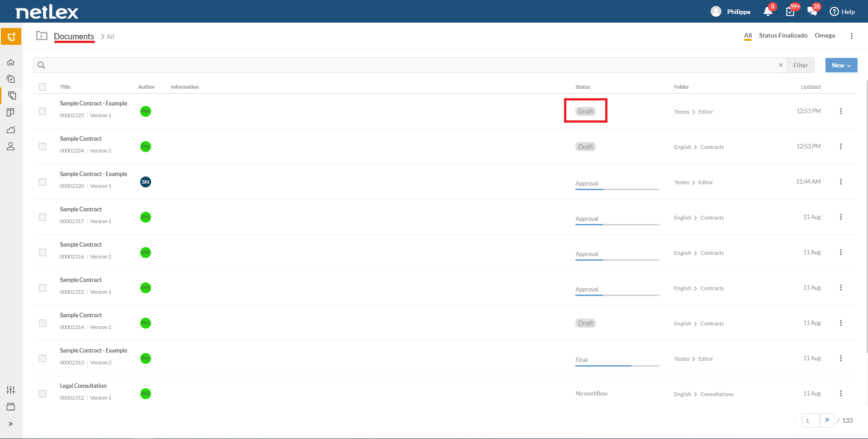Select checkbox for document 00002313
The width and height of the screenshot is (868, 439).
click(43, 358)
